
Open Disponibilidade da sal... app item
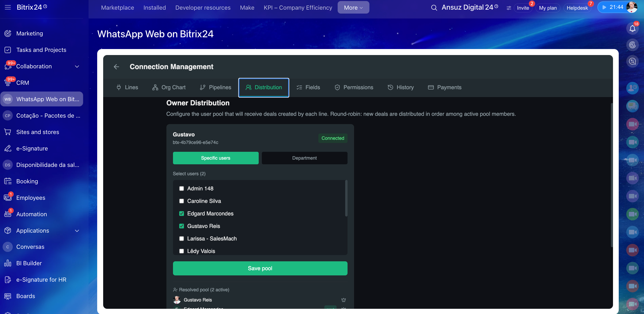(42, 165)
